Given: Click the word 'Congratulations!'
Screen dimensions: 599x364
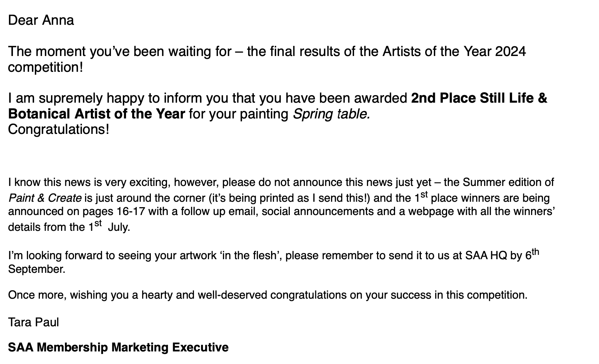Looking at the screenshot, I should (59, 130).
